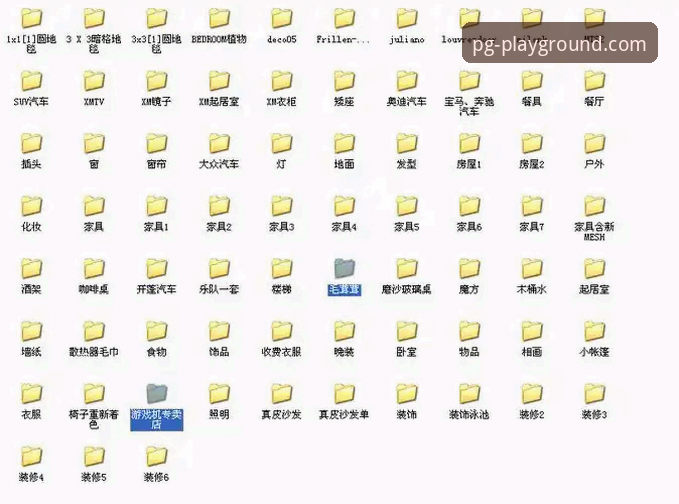Click the '起居室' folder name
This screenshot has width=679, height=504.
(x=594, y=289)
